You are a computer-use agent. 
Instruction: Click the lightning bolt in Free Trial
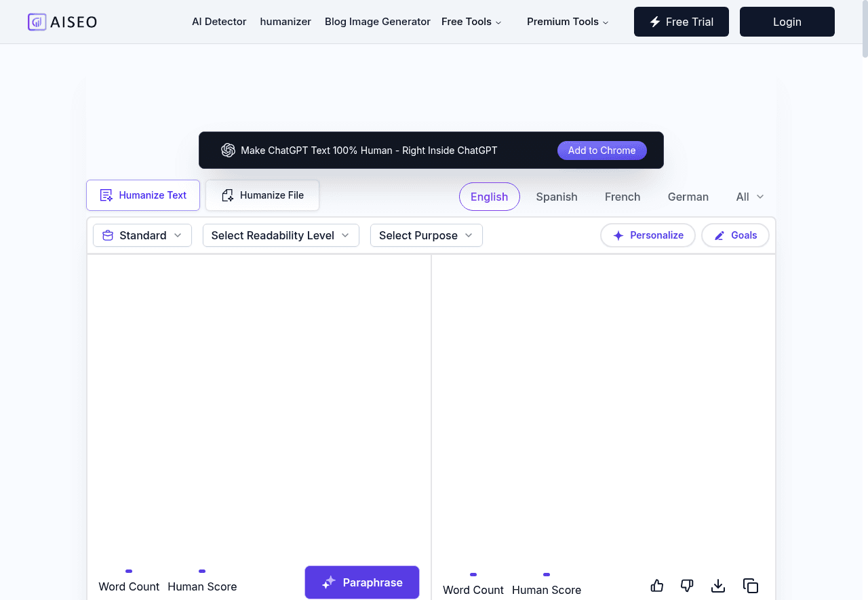pyautogui.click(x=654, y=22)
